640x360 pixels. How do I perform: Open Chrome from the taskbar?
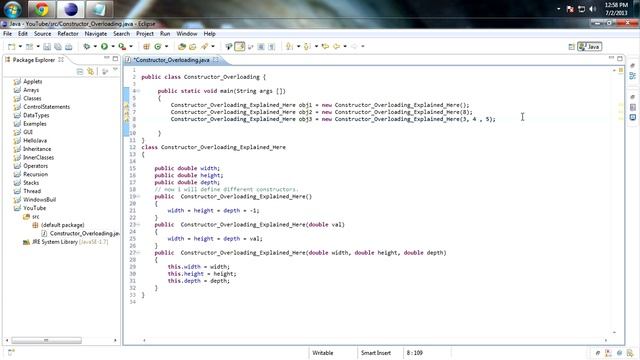point(41,9)
